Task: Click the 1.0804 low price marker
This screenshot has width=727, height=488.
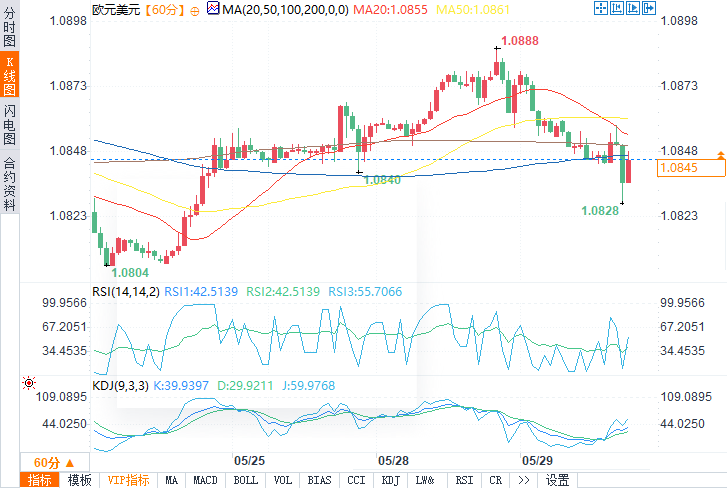Action: pos(130,273)
